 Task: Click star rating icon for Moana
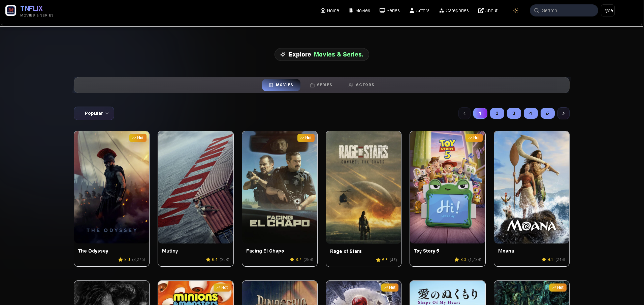pyautogui.click(x=544, y=260)
